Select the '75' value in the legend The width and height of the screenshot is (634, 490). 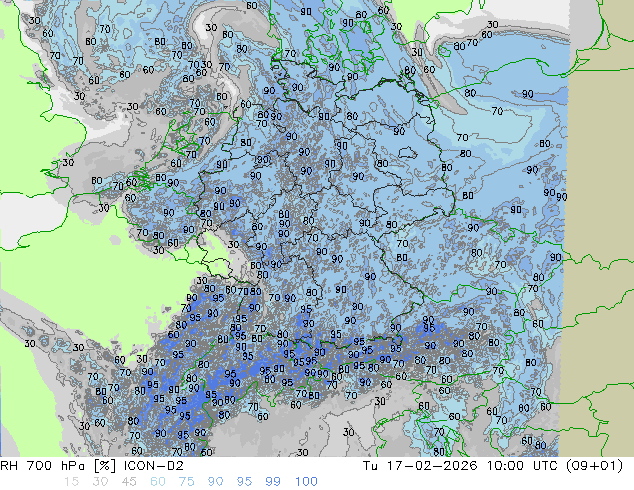(x=186, y=482)
